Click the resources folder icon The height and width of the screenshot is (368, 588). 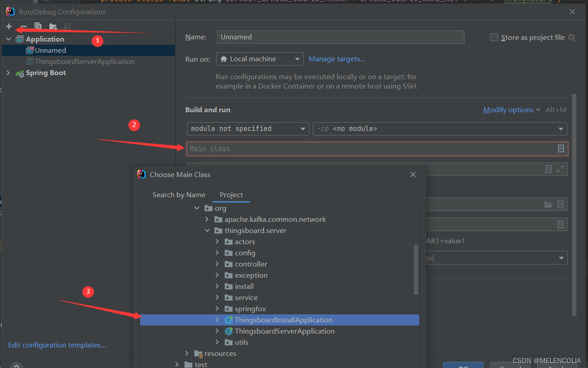199,354
